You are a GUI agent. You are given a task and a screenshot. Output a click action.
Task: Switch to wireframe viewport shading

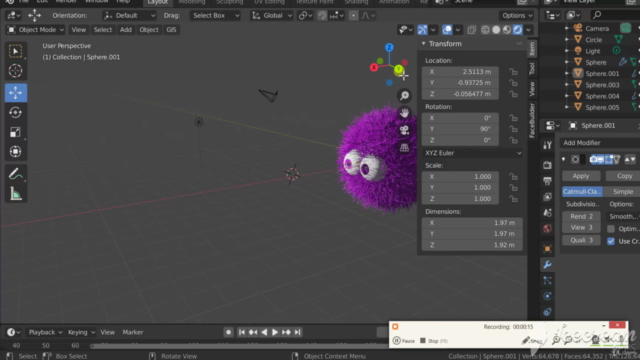[485, 29]
